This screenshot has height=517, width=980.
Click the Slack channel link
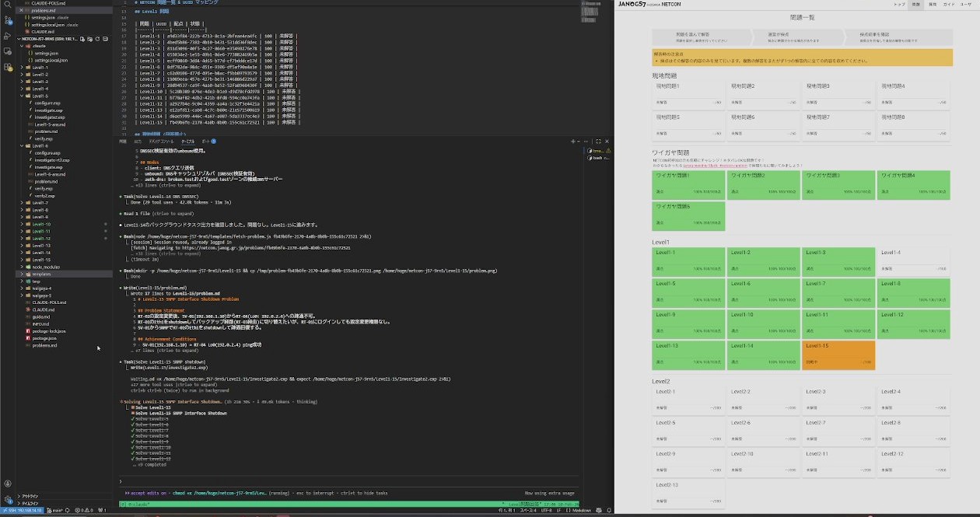716,165
